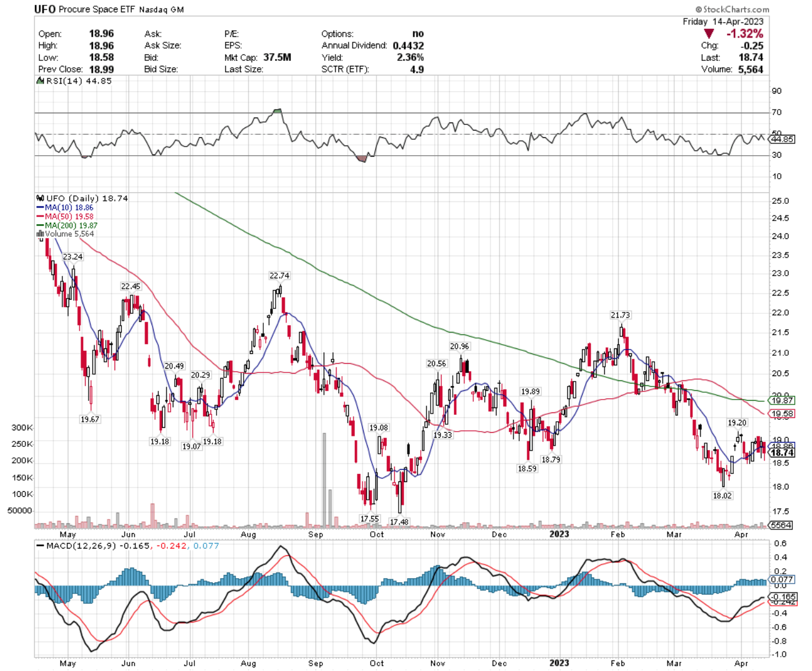Click the MA(200) 19.87 legend label

[71, 225]
